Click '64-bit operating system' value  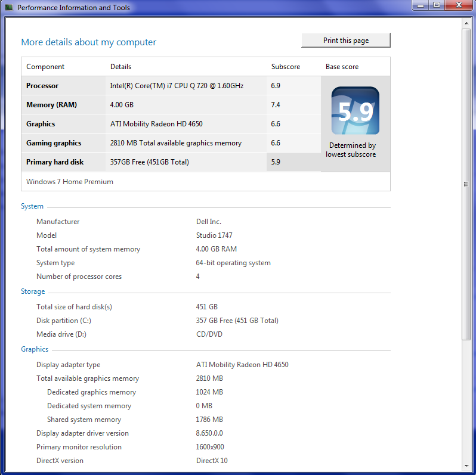(x=233, y=263)
